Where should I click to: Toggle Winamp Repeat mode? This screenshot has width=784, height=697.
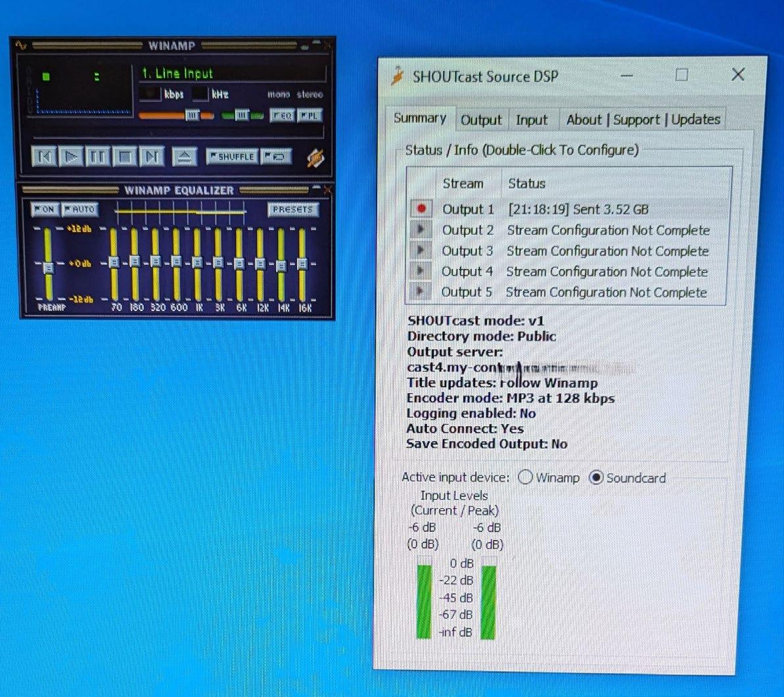point(276,156)
